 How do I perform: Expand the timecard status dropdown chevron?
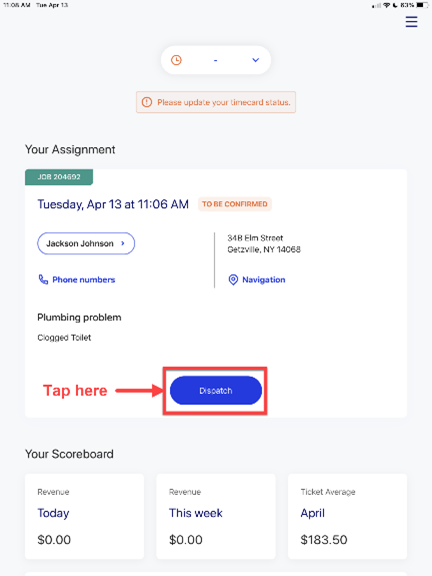pos(256,60)
